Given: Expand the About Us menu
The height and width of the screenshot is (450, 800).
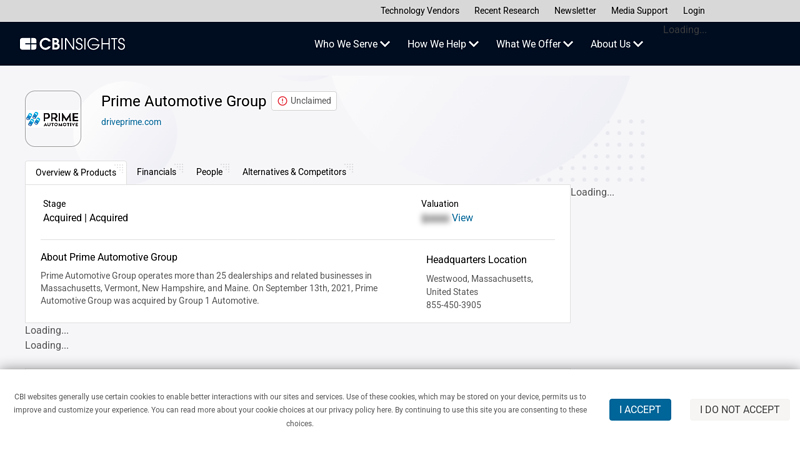Looking at the screenshot, I should click(616, 44).
